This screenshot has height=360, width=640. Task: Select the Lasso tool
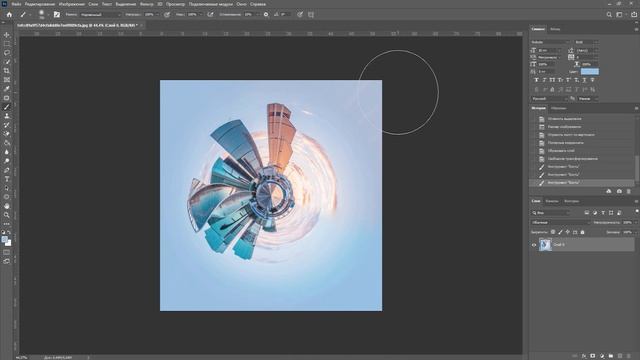[7, 53]
